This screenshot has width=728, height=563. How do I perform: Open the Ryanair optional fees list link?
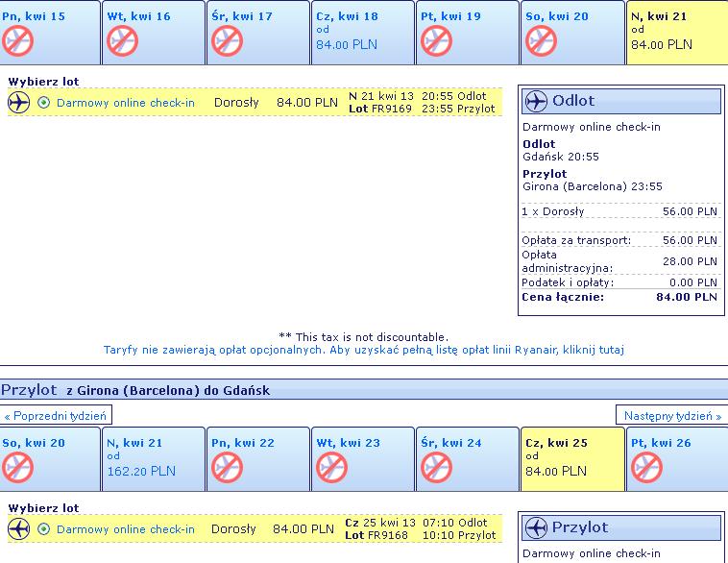pyautogui.click(x=364, y=350)
